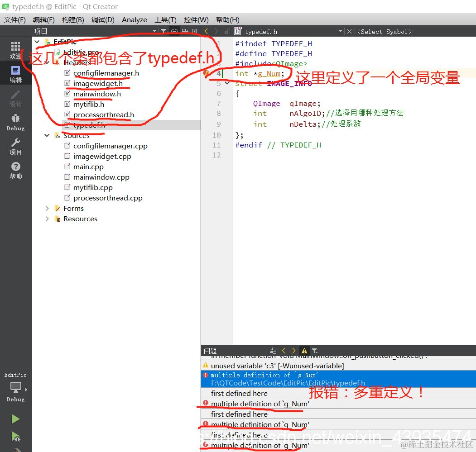476x452 pixels.
Task: Click the nAlgoID member in the editor
Action: tap(305, 114)
